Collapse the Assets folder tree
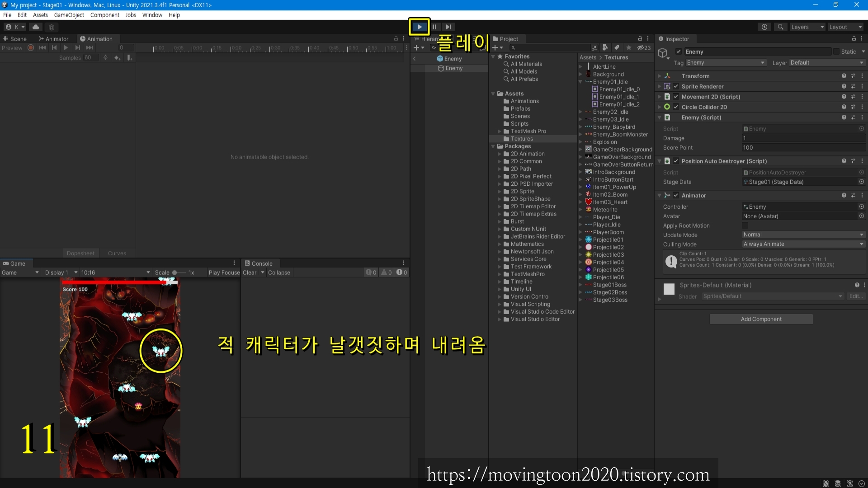 click(x=493, y=94)
